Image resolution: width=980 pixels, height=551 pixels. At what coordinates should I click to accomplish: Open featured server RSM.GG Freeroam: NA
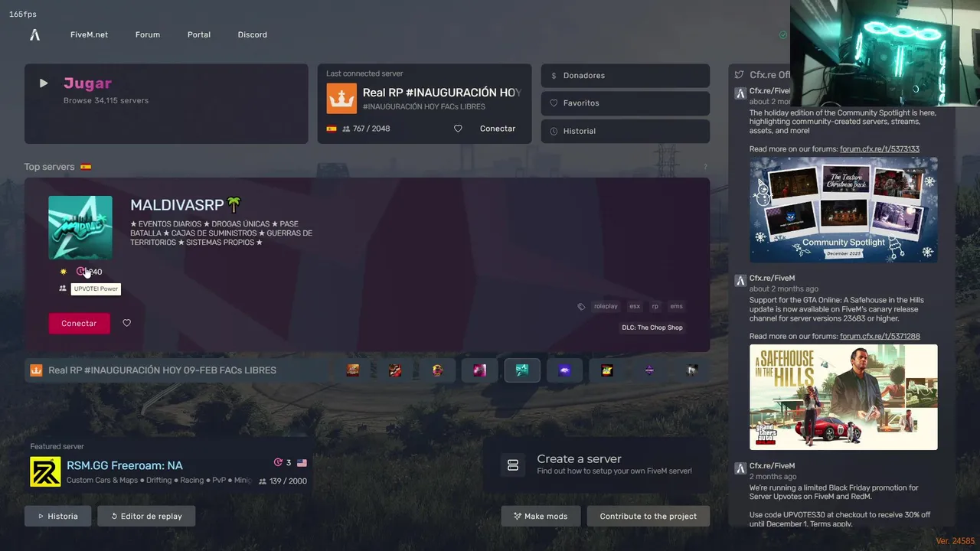(125, 465)
